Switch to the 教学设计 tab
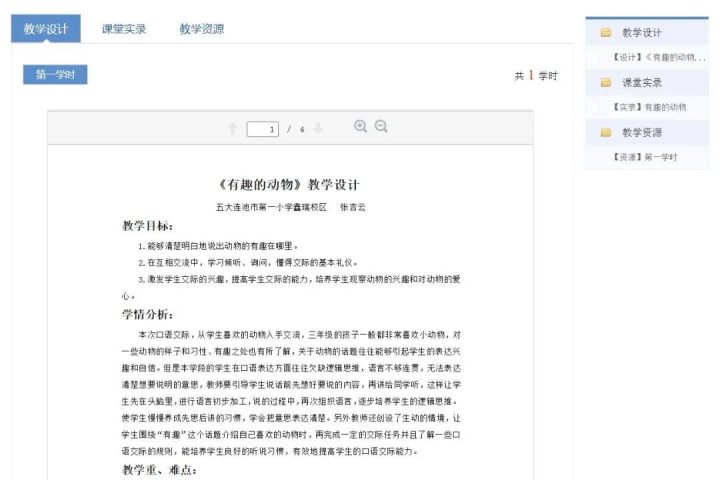 click(x=46, y=29)
